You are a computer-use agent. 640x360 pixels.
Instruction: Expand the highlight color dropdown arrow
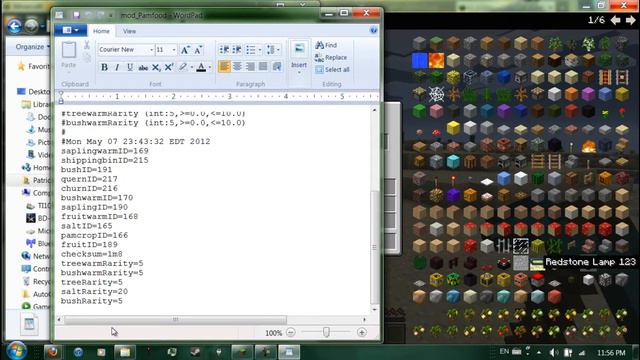[191, 67]
